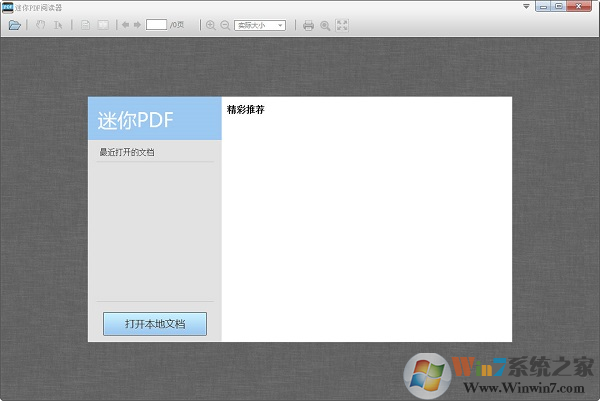
Task: Minimize the PDF reader window
Action: coord(544,7)
